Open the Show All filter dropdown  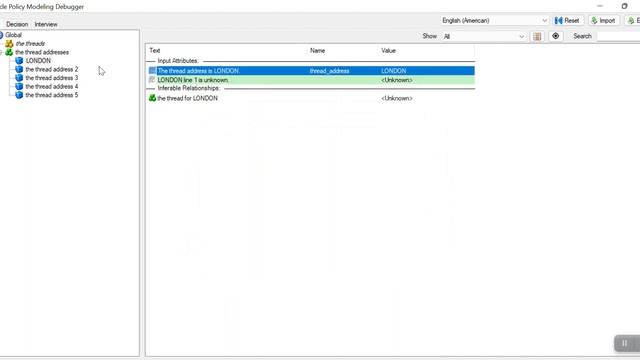click(484, 36)
